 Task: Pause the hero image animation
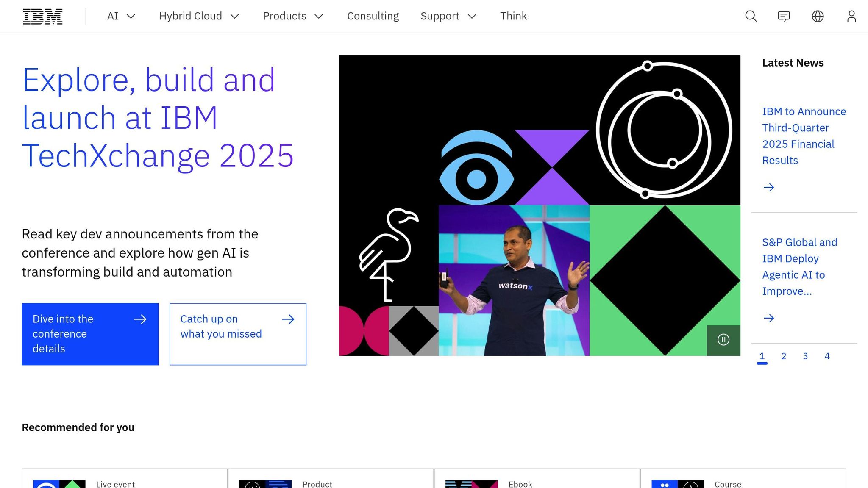tap(723, 340)
